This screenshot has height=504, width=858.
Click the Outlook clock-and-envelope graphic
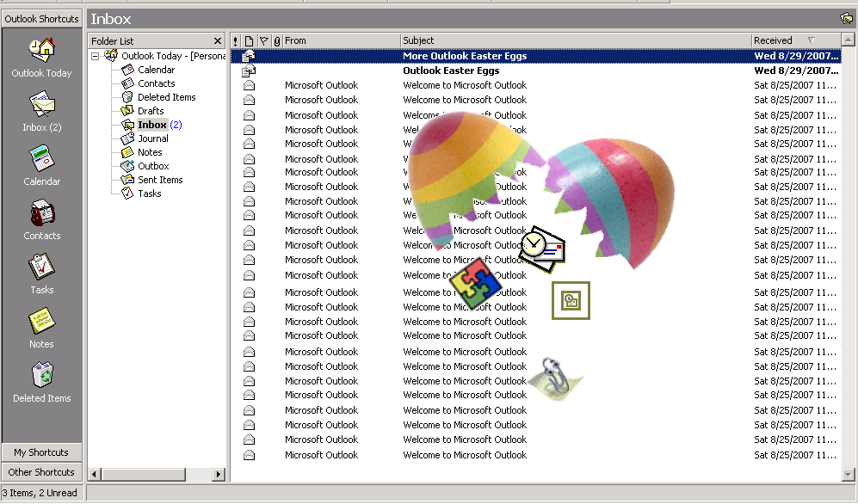(x=541, y=249)
